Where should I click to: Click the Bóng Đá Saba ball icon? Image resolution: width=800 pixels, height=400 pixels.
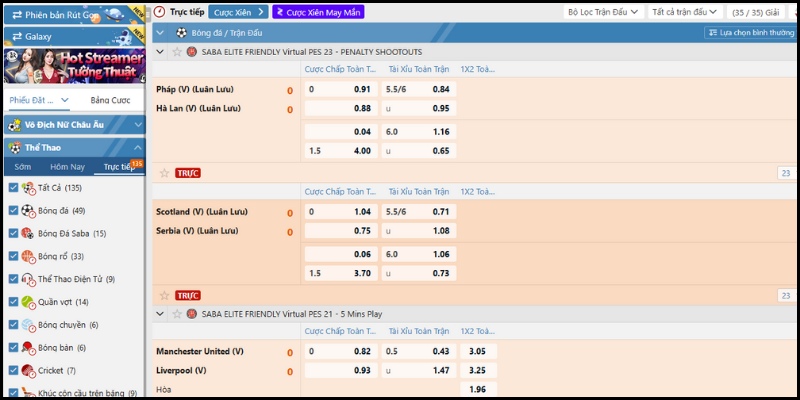pyautogui.click(x=28, y=233)
